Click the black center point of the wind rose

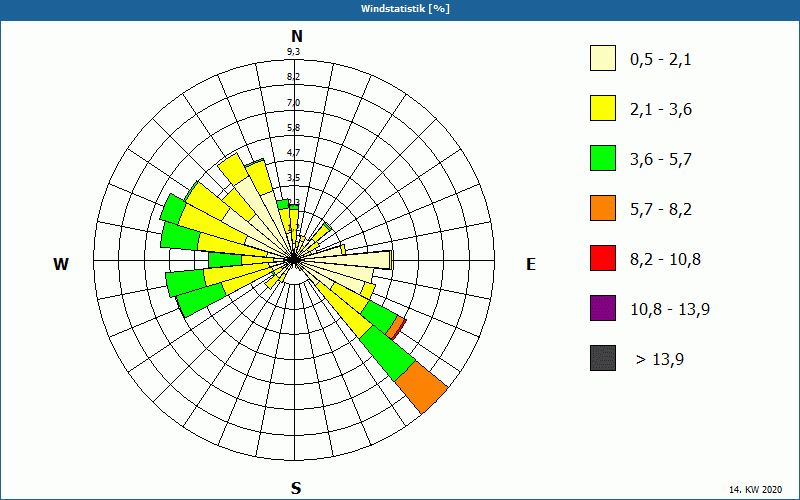pyautogui.click(x=294, y=260)
